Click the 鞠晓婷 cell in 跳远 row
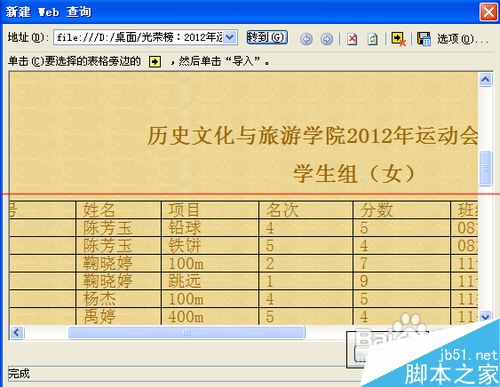The height and width of the screenshot is (387, 500). (118, 281)
